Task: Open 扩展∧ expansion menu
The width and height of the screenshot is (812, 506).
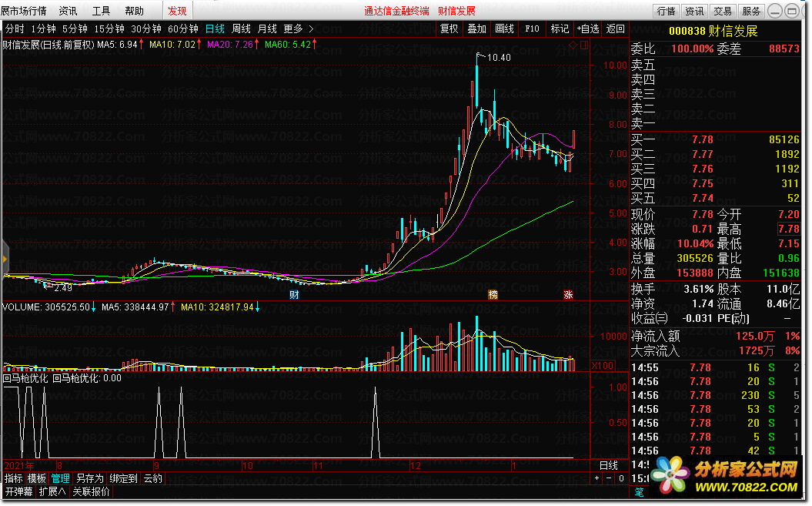Action: click(x=52, y=491)
